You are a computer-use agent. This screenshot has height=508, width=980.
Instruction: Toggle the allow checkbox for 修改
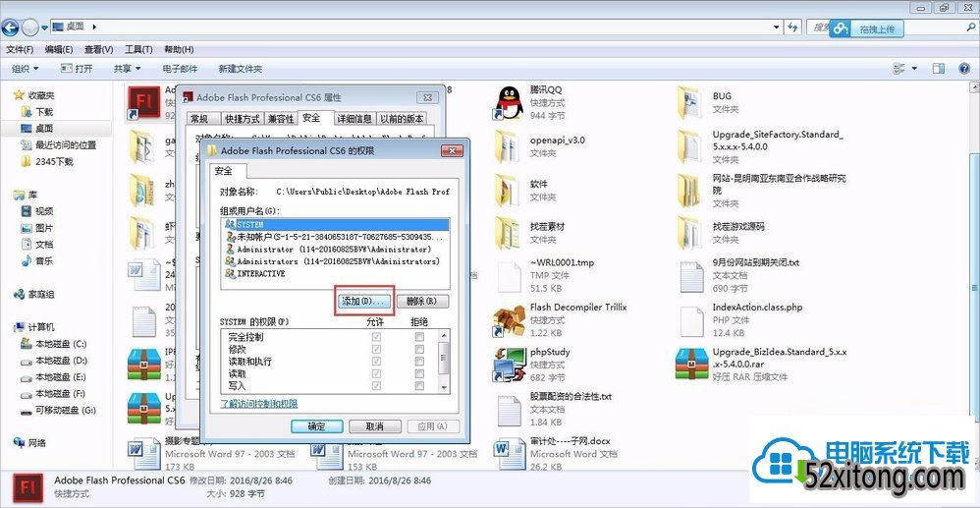pos(376,349)
